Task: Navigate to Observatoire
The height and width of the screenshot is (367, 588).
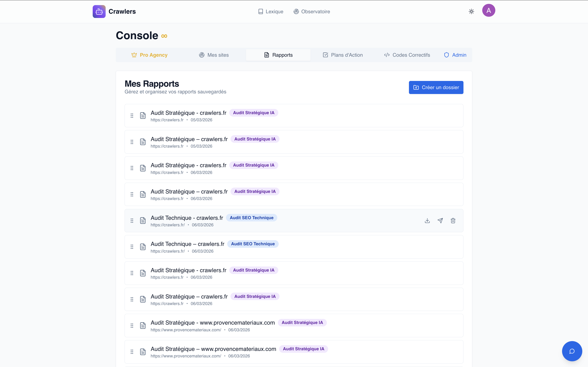Action: tap(312, 11)
